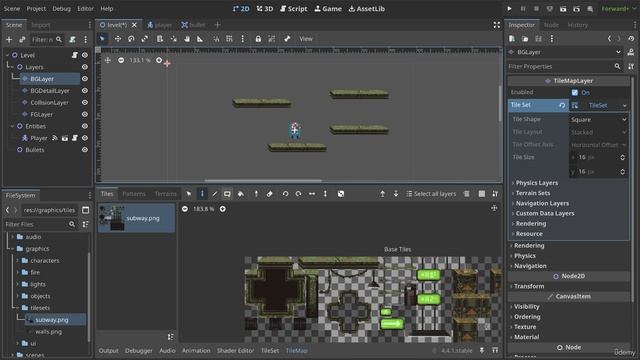The image size is (640, 360).
Task: Click the Filter Properties search field
Action: click(x=564, y=66)
